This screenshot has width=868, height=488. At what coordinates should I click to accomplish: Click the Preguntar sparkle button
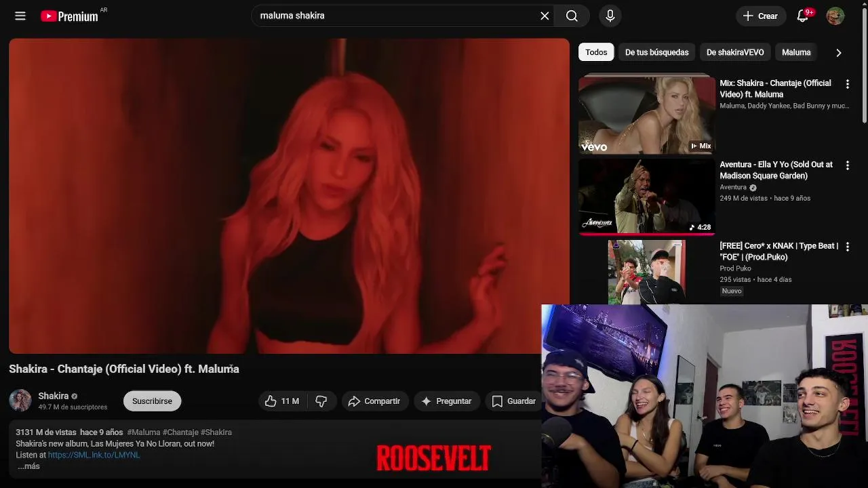click(x=447, y=401)
